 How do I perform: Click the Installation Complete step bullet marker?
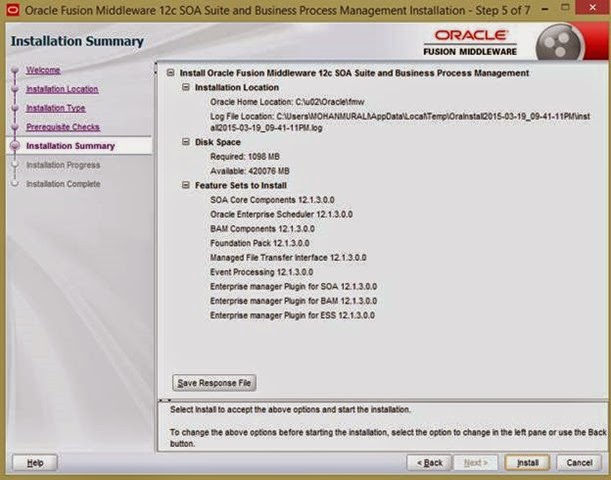[15, 184]
